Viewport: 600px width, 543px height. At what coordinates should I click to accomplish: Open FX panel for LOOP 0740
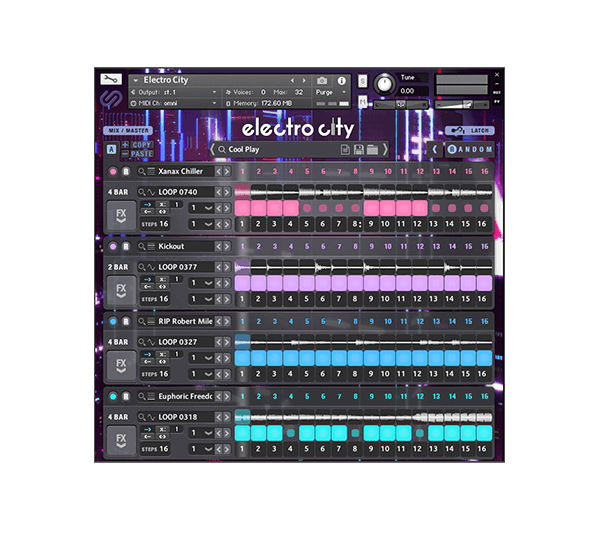[121, 215]
